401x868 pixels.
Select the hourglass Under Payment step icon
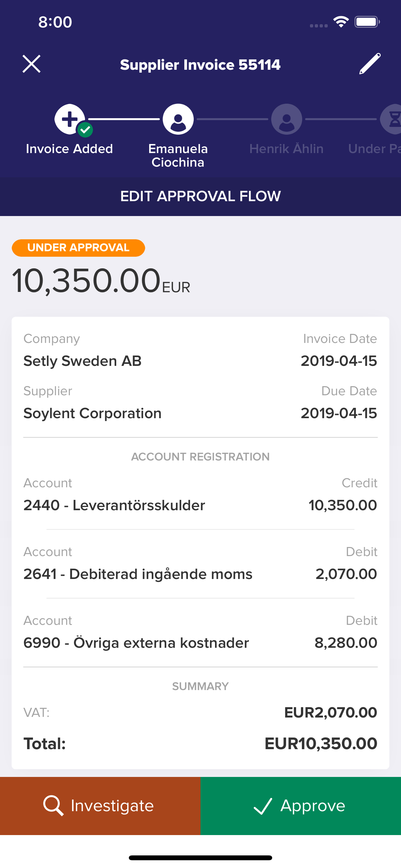click(391, 119)
